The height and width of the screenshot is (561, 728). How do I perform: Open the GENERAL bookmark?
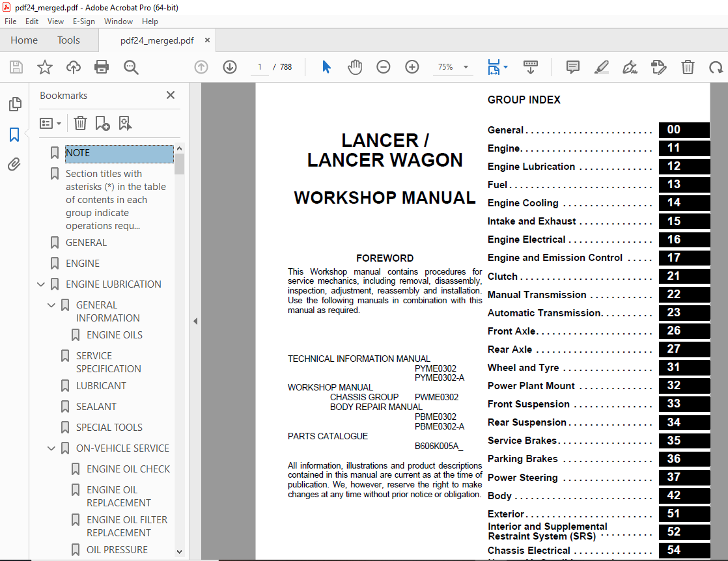click(x=86, y=243)
